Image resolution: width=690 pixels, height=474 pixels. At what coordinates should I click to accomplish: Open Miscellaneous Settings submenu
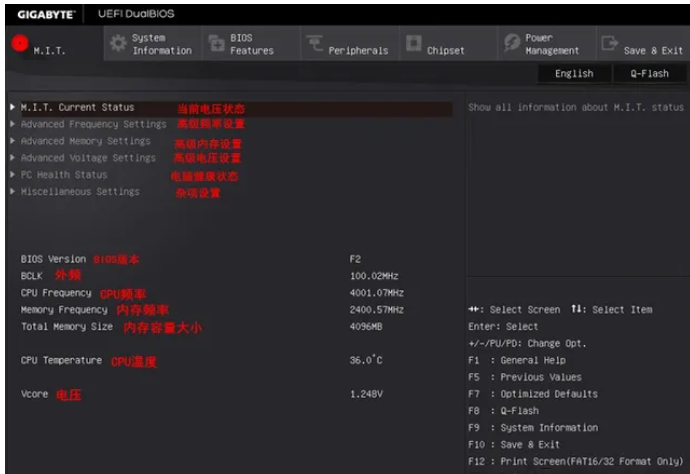pos(80,192)
